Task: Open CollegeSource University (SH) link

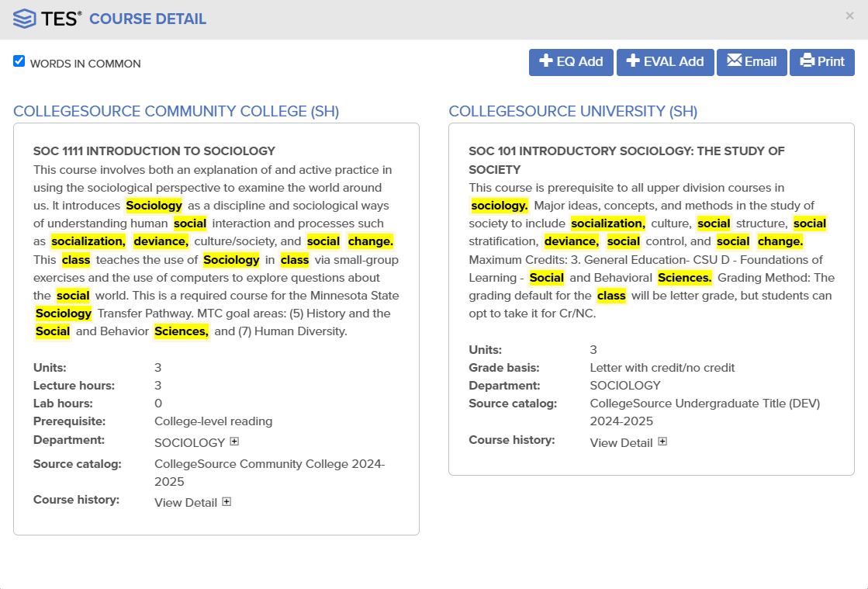Action: (573, 111)
